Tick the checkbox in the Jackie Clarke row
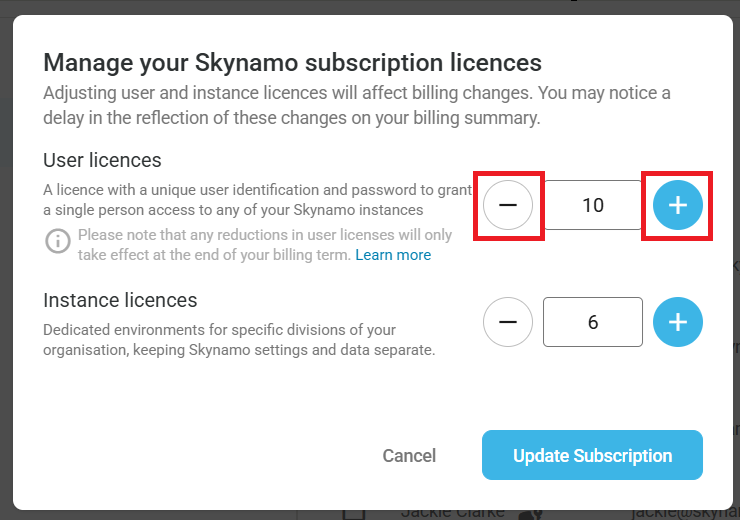Screen dimensions: 740x520 coord(352,514)
